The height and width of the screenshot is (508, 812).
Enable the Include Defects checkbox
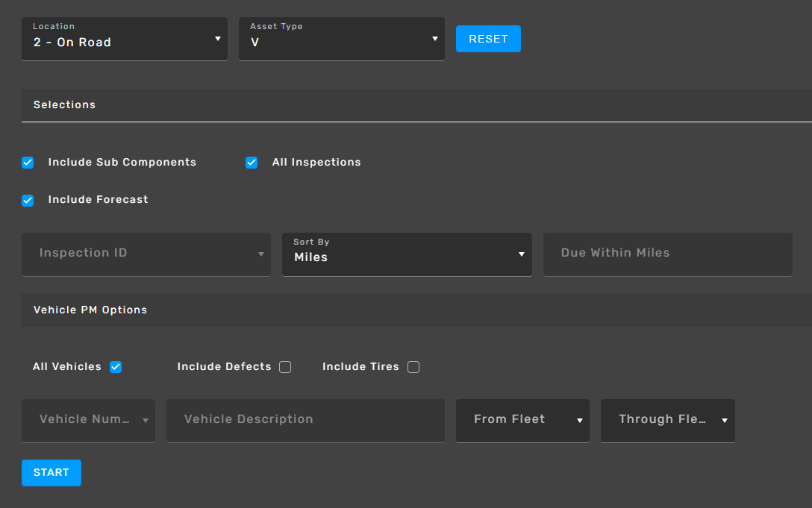[285, 367]
